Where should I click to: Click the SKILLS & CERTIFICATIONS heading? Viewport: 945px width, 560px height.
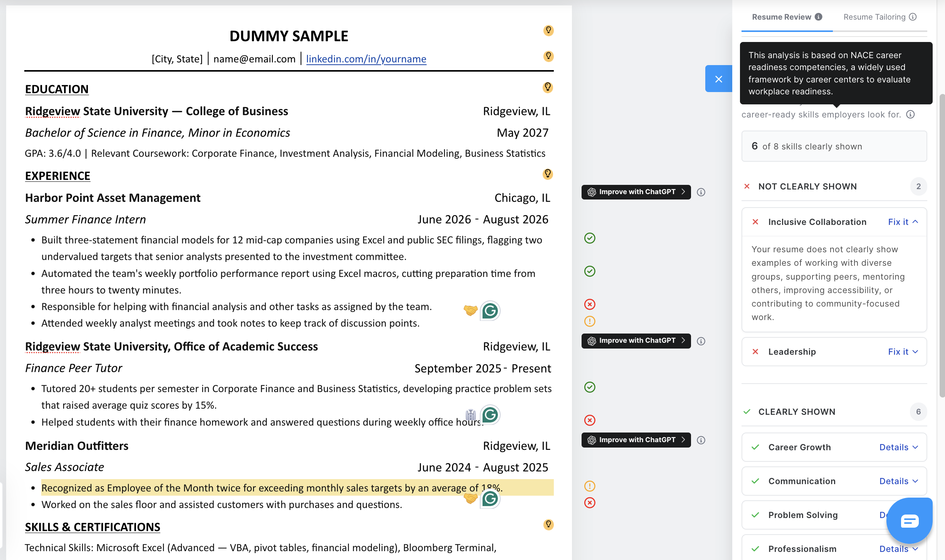tap(92, 527)
